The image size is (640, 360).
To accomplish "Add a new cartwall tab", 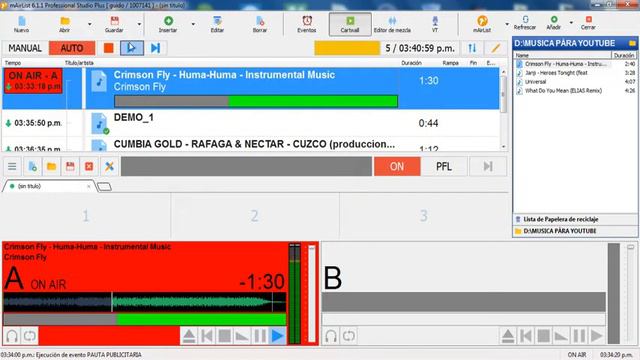I will click(x=104, y=187).
